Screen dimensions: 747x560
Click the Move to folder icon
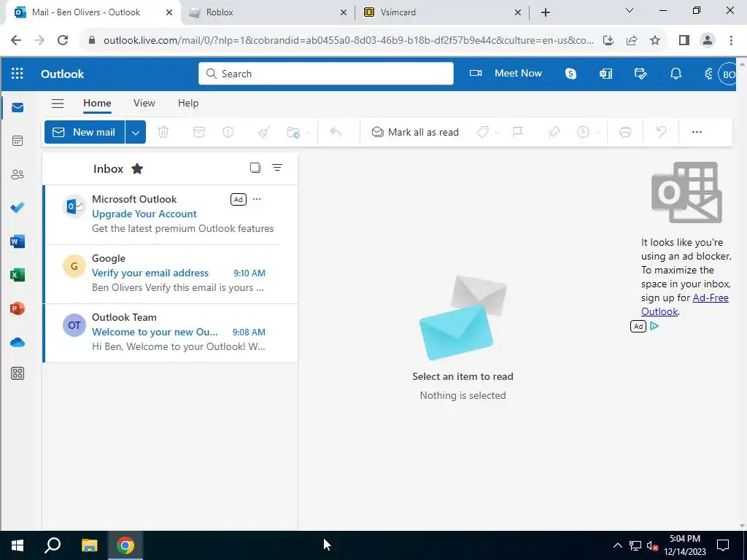click(293, 132)
